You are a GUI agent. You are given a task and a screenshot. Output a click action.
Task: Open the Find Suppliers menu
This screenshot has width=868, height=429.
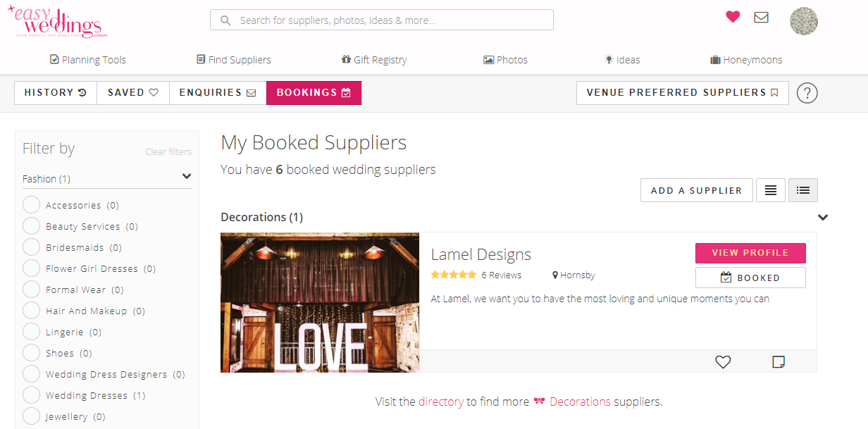(234, 60)
